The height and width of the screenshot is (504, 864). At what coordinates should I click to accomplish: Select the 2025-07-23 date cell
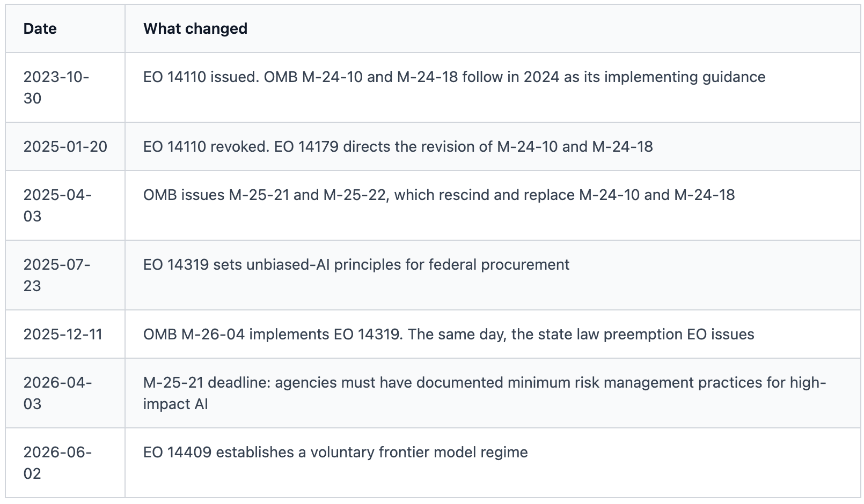pos(65,275)
